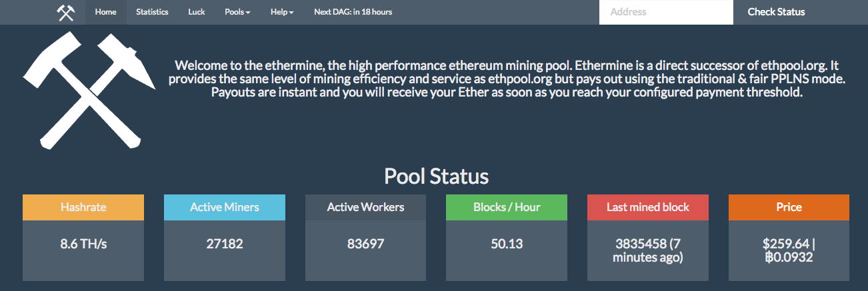This screenshot has width=868, height=291.
Task: Click the small pickaxe logo in navbar
Action: [65, 12]
